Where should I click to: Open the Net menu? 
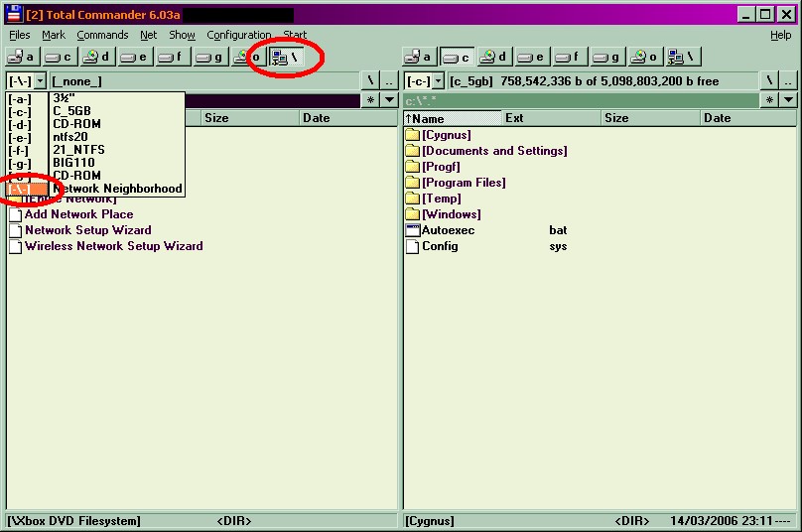coord(148,35)
